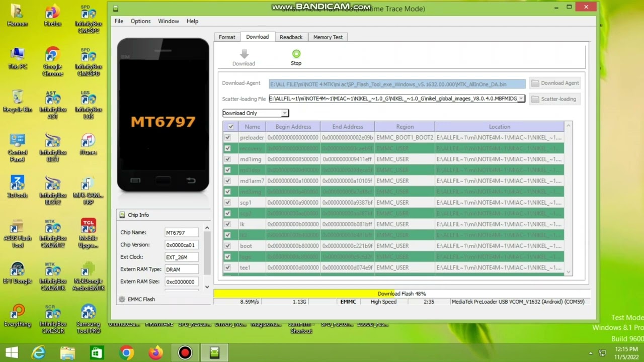Click the greyed Download arrow icon
Image resolution: width=644 pixels, height=362 pixels.
click(244, 54)
